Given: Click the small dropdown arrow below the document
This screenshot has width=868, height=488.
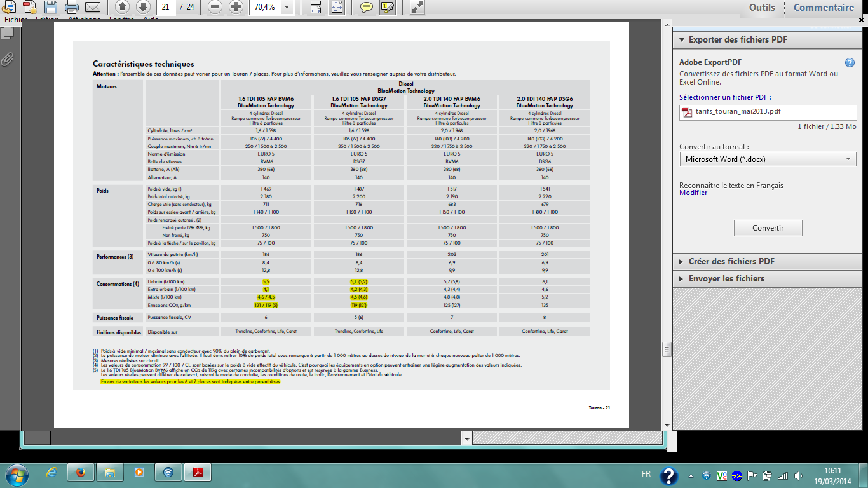Looking at the screenshot, I should pos(468,438).
